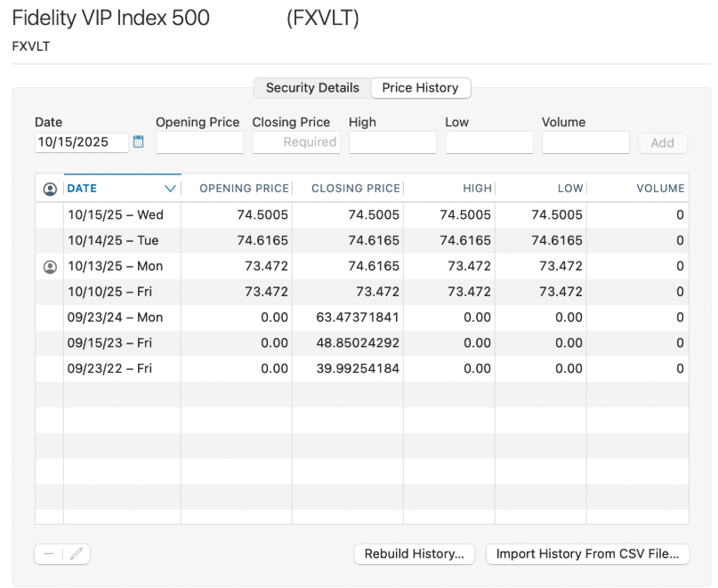
Task: Click the Add button
Action: 663,143
